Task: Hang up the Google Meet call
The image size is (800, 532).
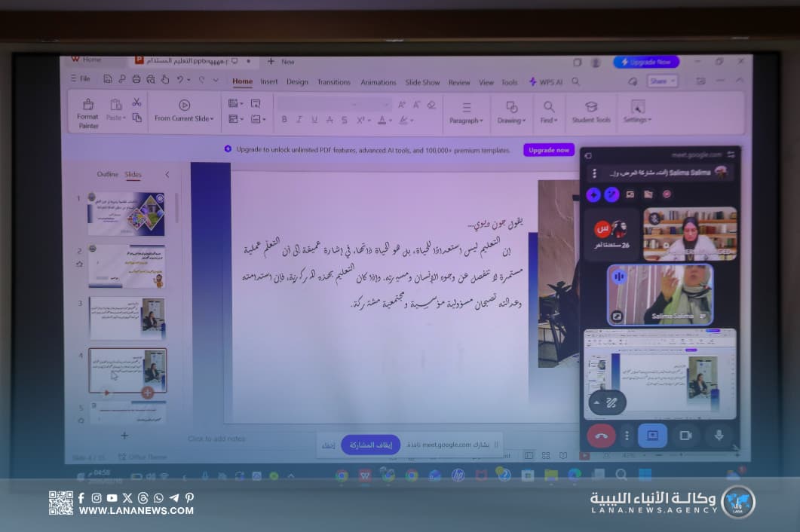Action: [601, 436]
